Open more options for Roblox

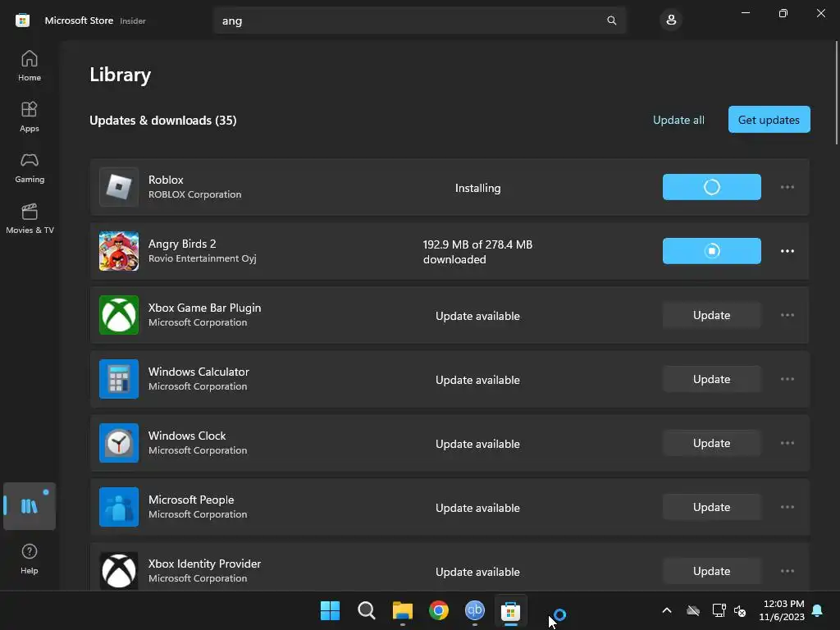point(787,187)
